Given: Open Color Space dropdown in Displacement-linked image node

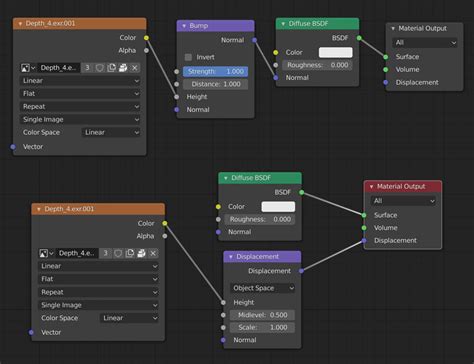Looking at the screenshot, I should point(129,318).
